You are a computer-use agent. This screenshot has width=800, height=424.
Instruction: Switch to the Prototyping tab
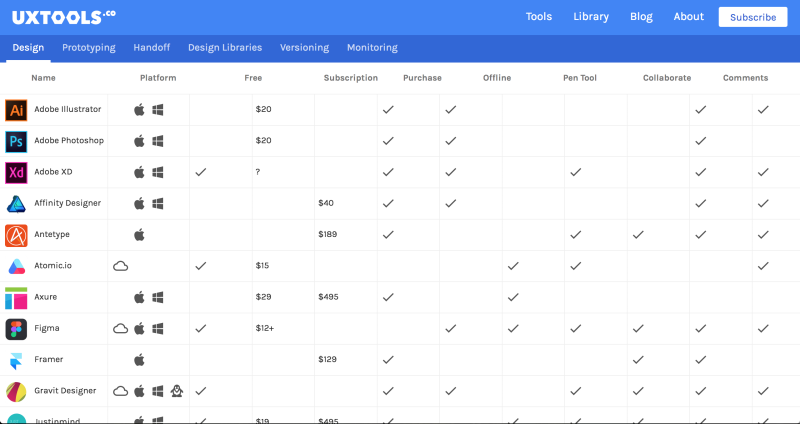[89, 48]
